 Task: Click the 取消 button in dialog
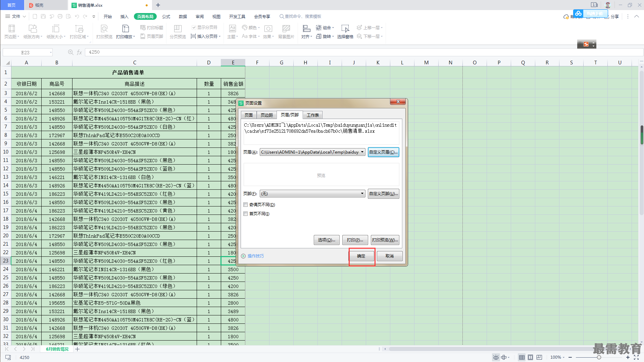point(390,256)
